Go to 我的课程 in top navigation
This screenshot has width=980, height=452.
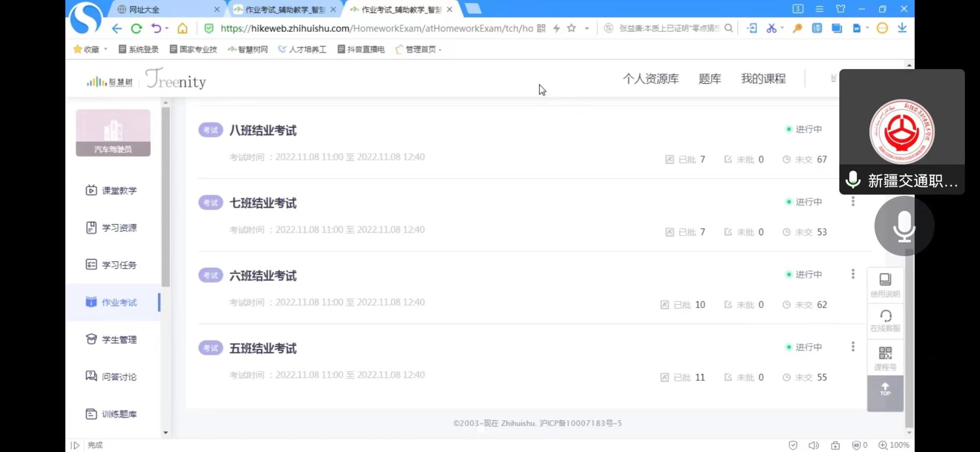763,79
